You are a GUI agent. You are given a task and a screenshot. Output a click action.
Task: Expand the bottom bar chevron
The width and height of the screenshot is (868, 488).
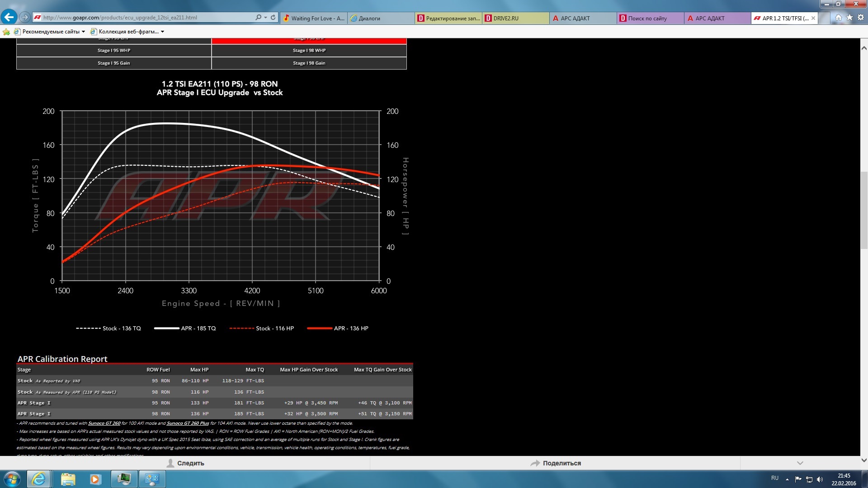pos(800,463)
